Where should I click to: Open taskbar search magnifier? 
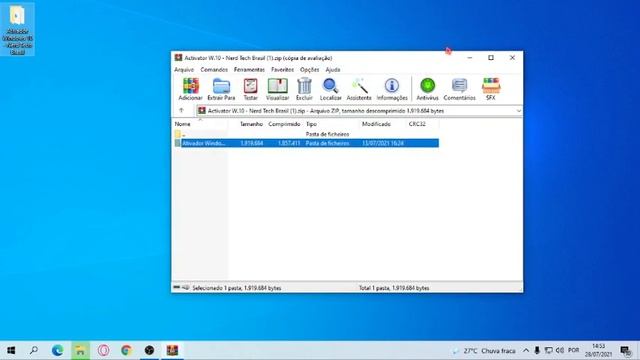(x=34, y=350)
